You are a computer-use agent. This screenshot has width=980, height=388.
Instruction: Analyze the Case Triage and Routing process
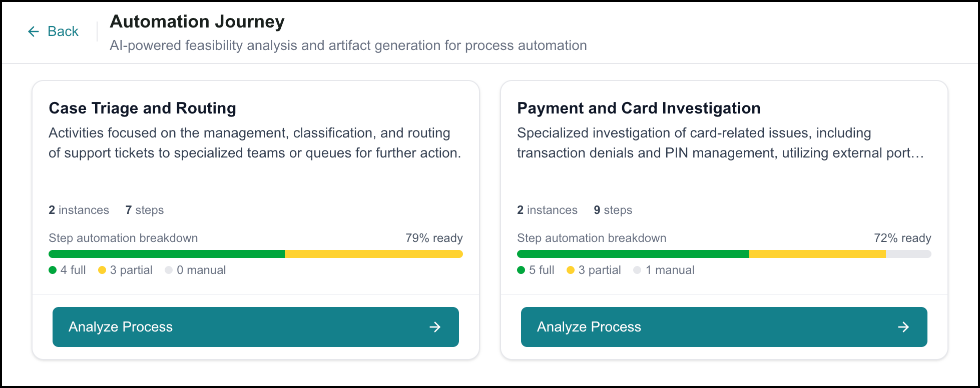click(256, 327)
